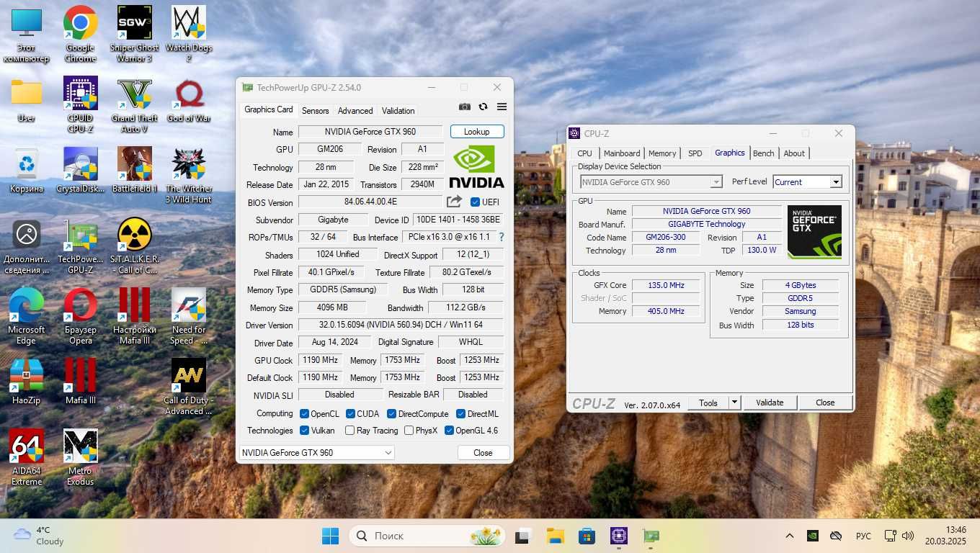Open Google Chrome desktop shortcut
This screenshot has width=980, height=553.
[x=81, y=34]
